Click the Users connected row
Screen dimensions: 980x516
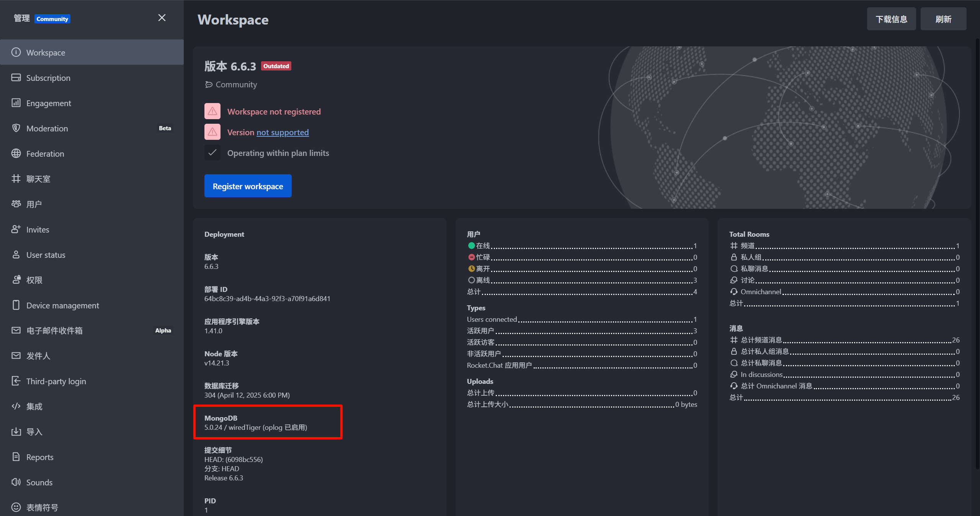click(582, 319)
